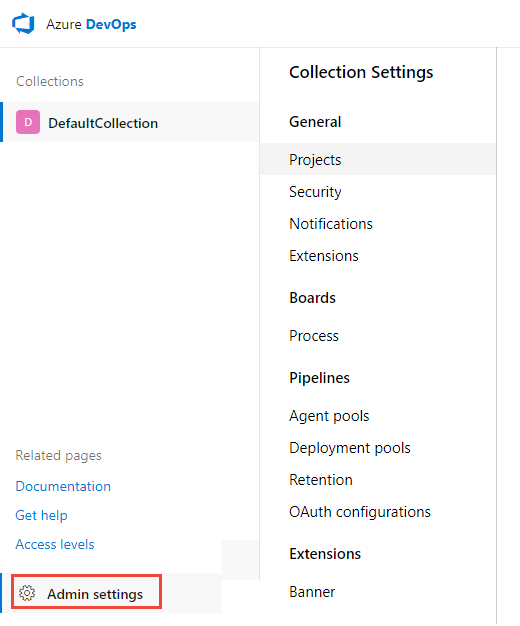Click the Pipelines section heading
Viewport: 520px width, 626px height.
pos(320,378)
